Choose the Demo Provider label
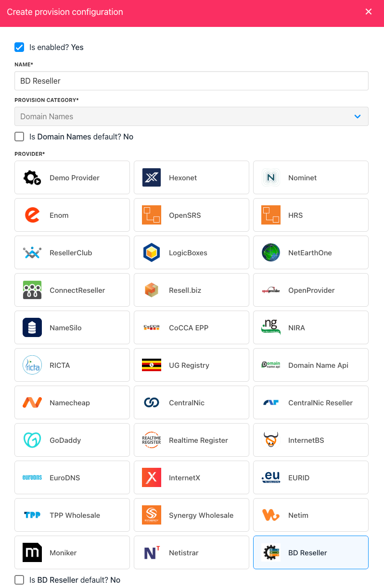 click(75, 178)
